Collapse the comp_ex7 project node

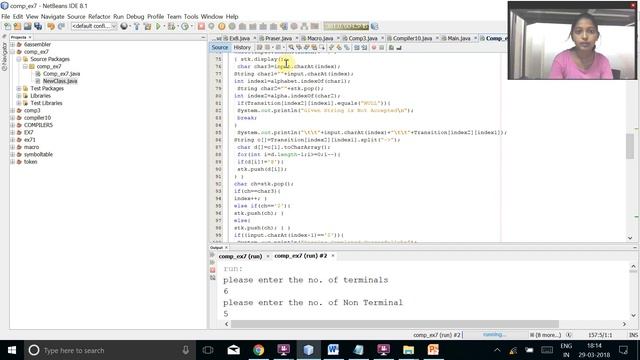[13, 52]
